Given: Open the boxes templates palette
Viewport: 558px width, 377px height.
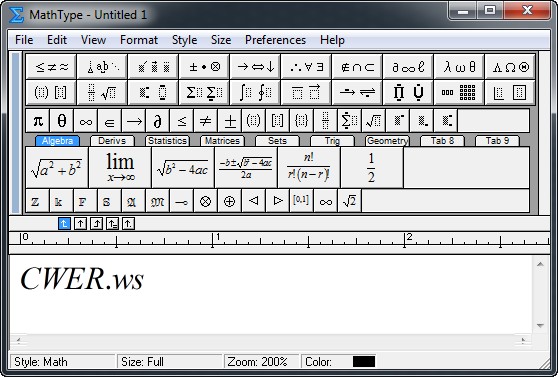Looking at the screenshot, I should (510, 93).
